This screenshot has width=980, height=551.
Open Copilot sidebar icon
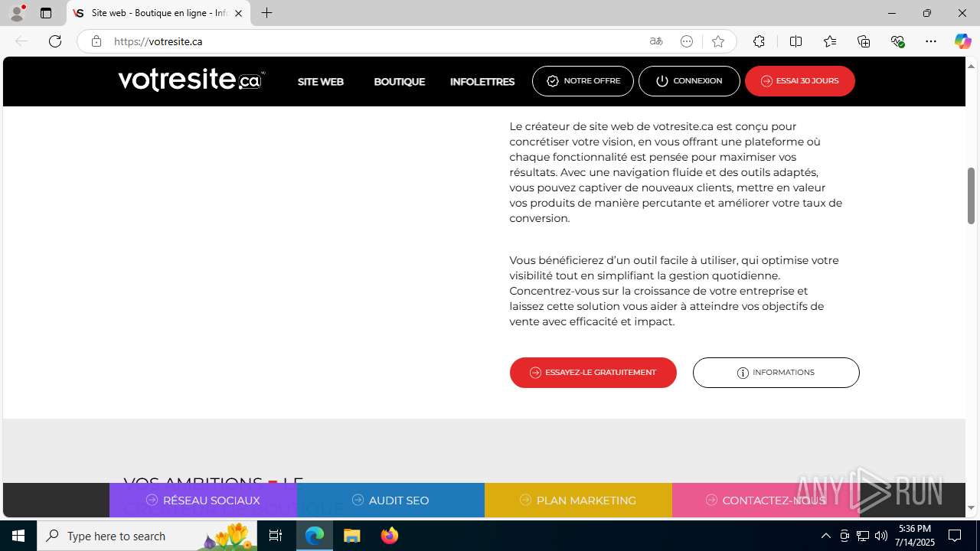(962, 41)
